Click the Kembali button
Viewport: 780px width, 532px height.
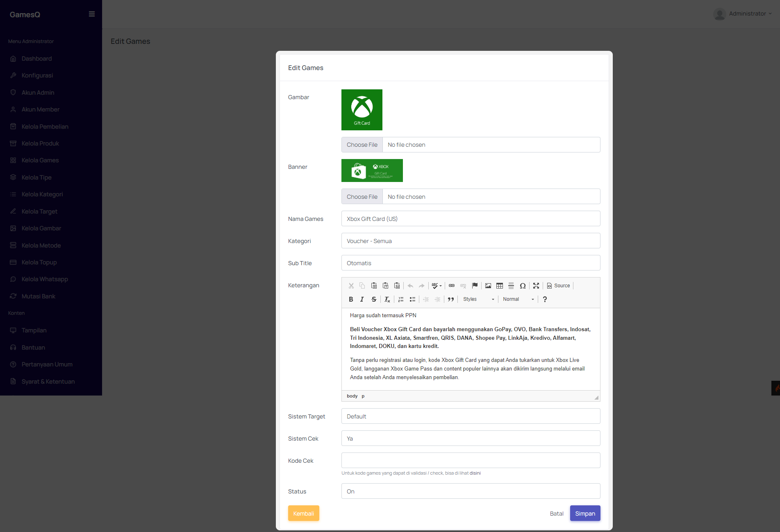[x=304, y=513]
